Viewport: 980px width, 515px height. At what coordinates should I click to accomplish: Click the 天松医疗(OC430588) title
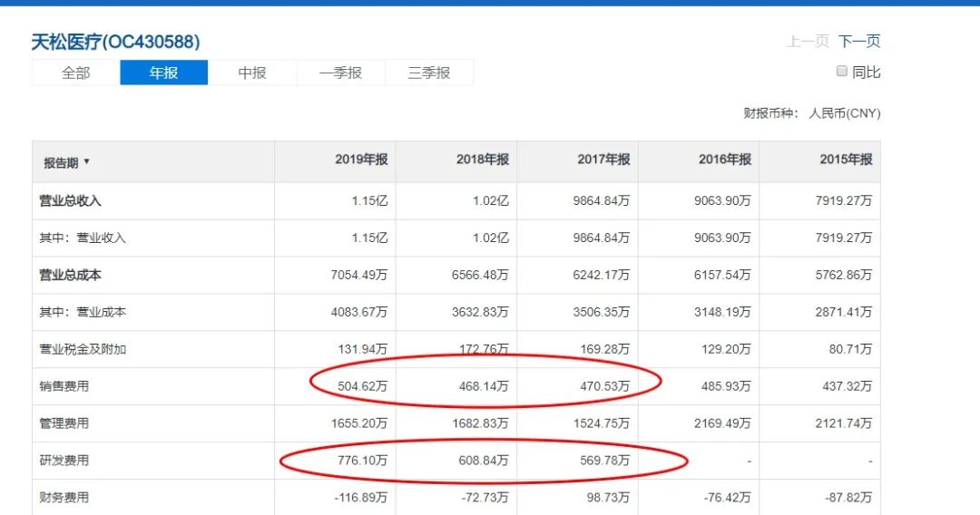[x=115, y=42]
